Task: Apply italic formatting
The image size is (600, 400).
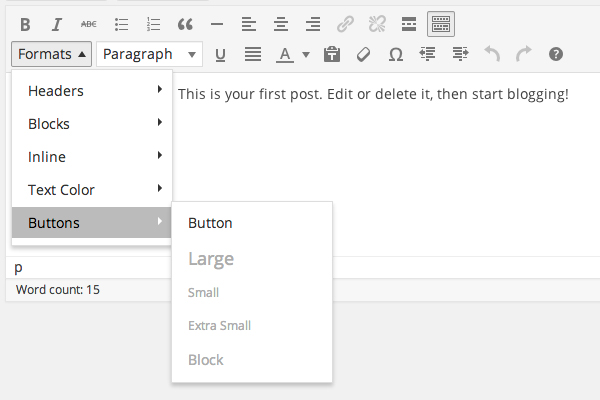Action: [57, 23]
